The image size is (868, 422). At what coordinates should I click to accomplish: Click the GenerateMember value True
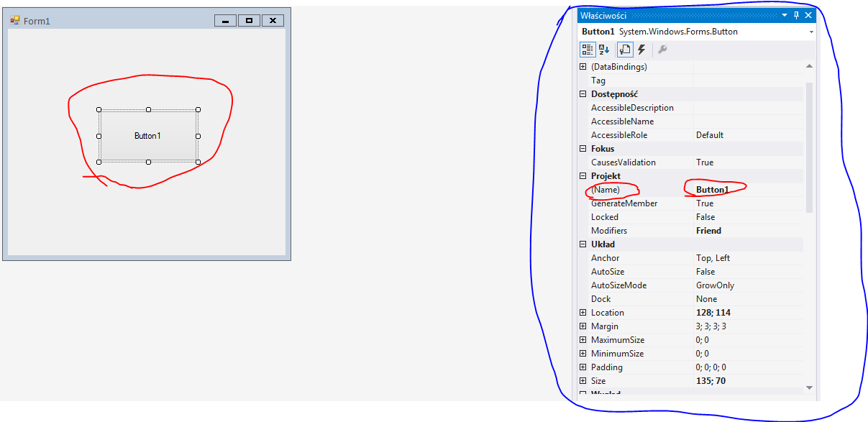[x=705, y=203]
